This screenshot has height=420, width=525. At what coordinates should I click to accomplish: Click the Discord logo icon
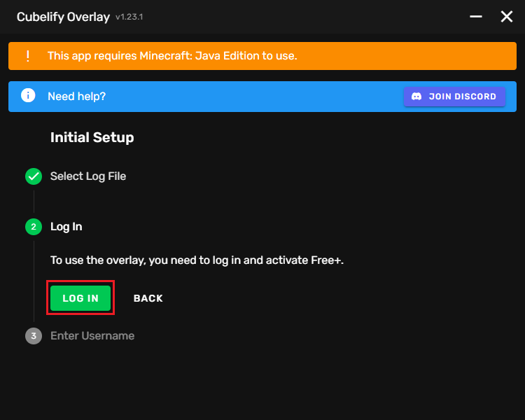point(416,97)
